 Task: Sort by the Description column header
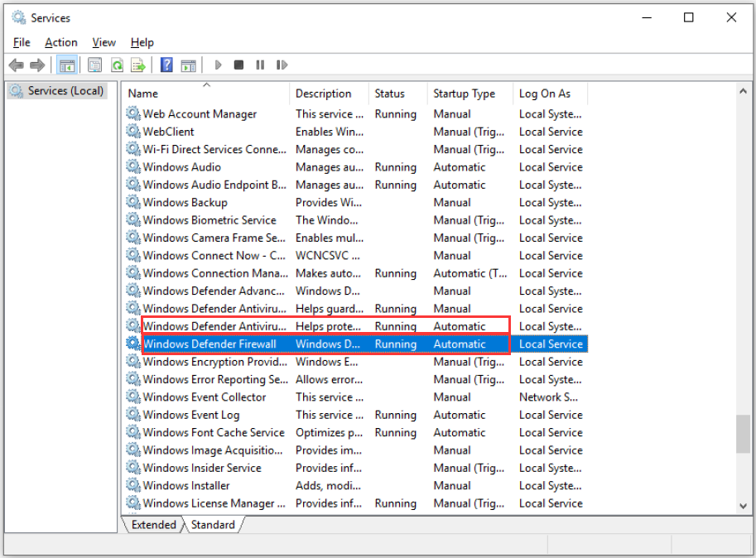click(x=330, y=94)
